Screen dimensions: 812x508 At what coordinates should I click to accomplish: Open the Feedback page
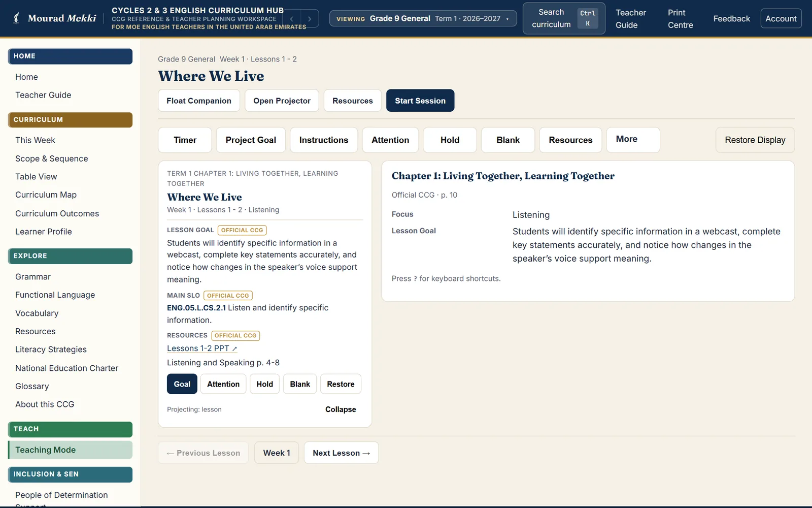[731, 19]
